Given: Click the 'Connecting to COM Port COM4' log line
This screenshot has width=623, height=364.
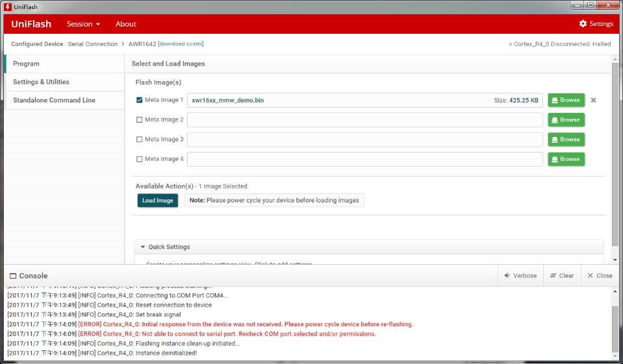Looking at the screenshot, I should pyautogui.click(x=117, y=296).
